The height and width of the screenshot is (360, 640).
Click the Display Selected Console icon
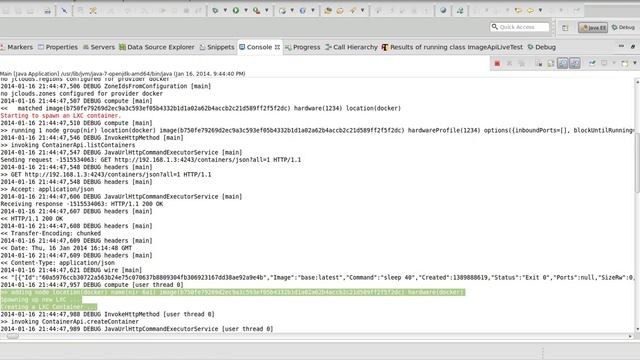click(x=604, y=63)
